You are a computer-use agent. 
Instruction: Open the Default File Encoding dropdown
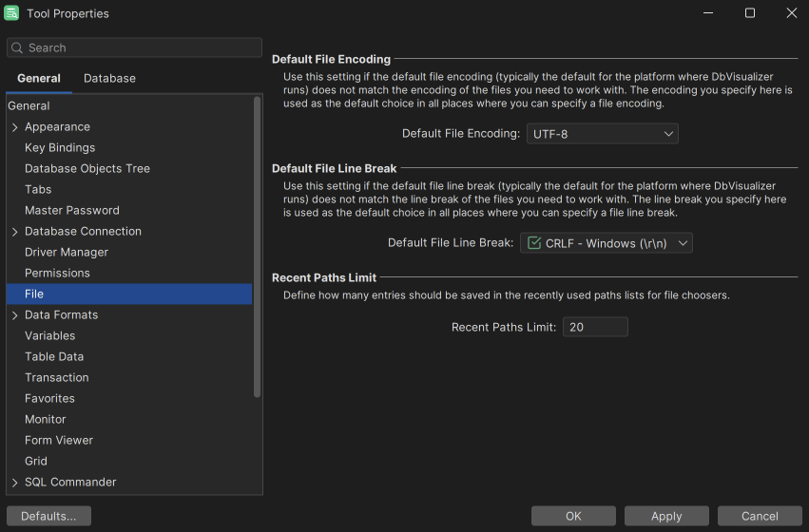(602, 134)
